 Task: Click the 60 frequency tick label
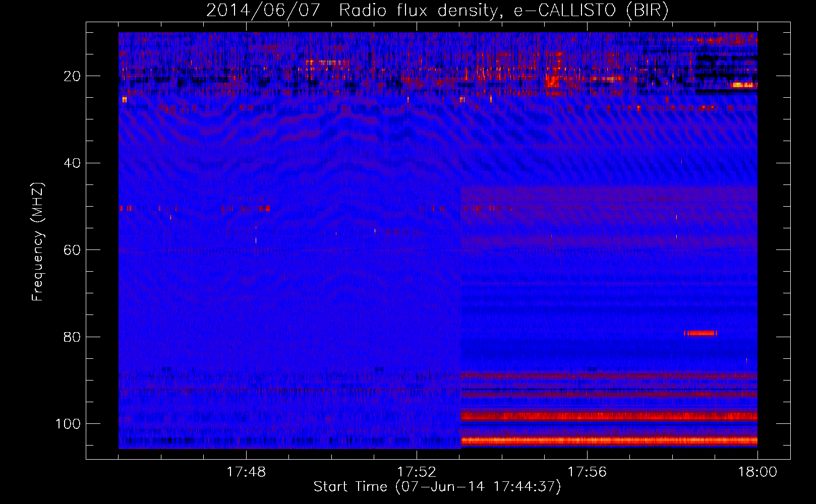(72, 250)
